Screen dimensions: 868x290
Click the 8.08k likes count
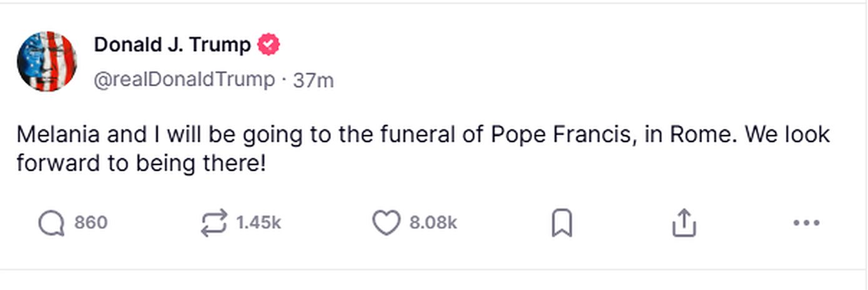pyautogui.click(x=433, y=223)
